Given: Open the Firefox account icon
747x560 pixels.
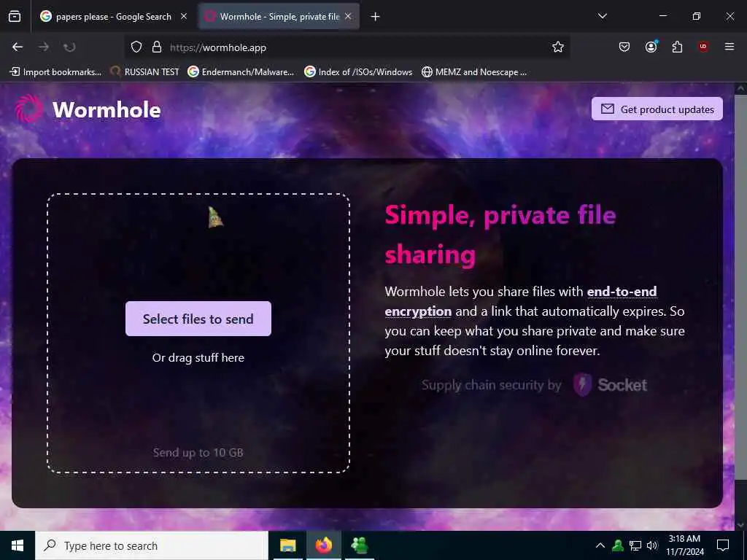Looking at the screenshot, I should tap(651, 47).
